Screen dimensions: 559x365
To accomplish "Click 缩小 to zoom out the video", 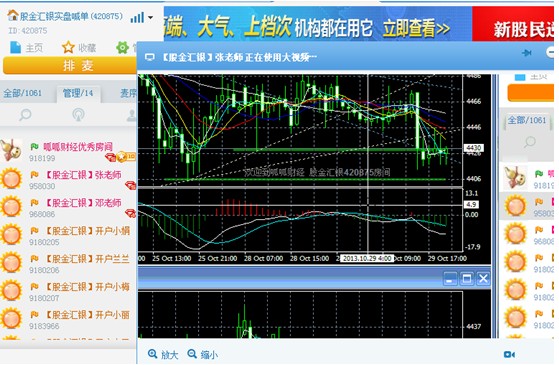I will tap(202, 354).
